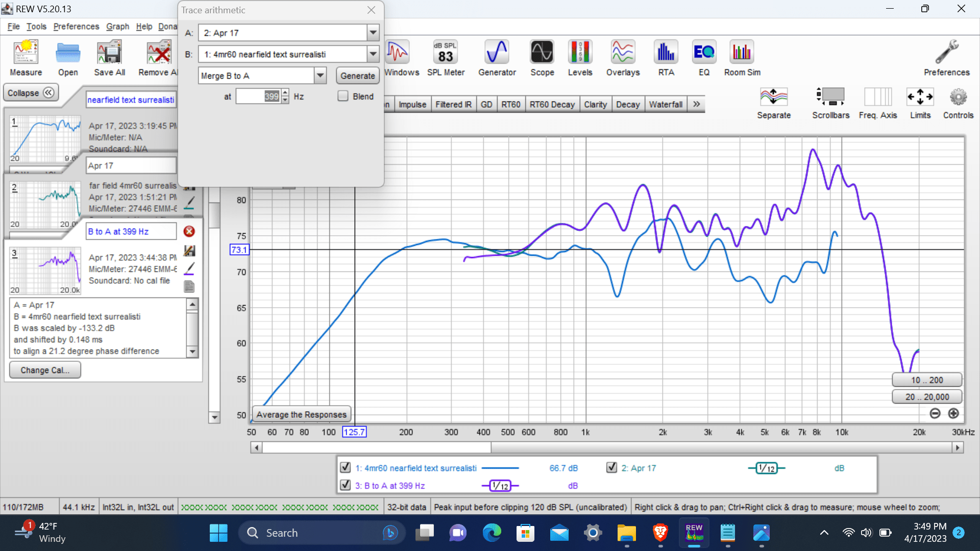Toggle 1/12 smoothing indicator for B to A trace
Viewport: 980px width, 551px height.
click(500, 486)
